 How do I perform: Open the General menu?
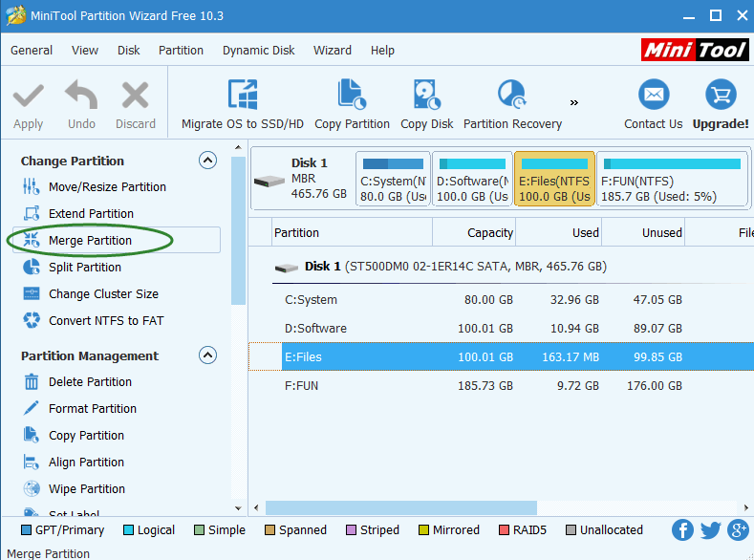(32, 51)
